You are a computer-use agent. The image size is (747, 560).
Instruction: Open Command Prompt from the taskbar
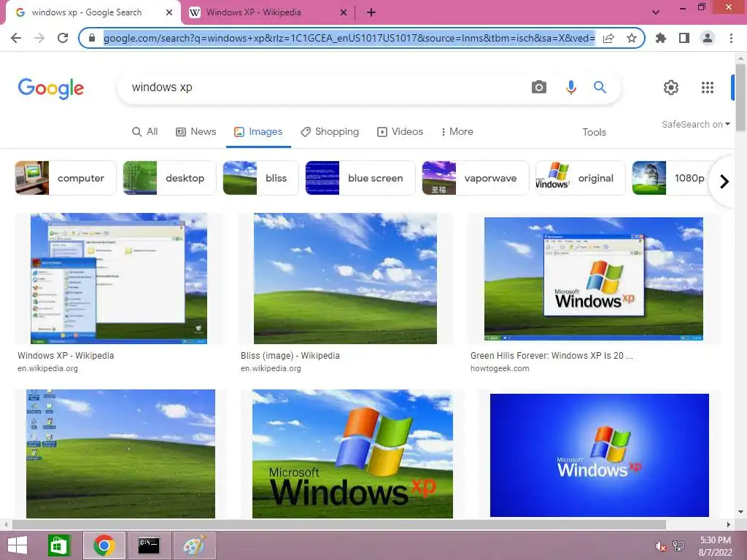[x=149, y=545]
